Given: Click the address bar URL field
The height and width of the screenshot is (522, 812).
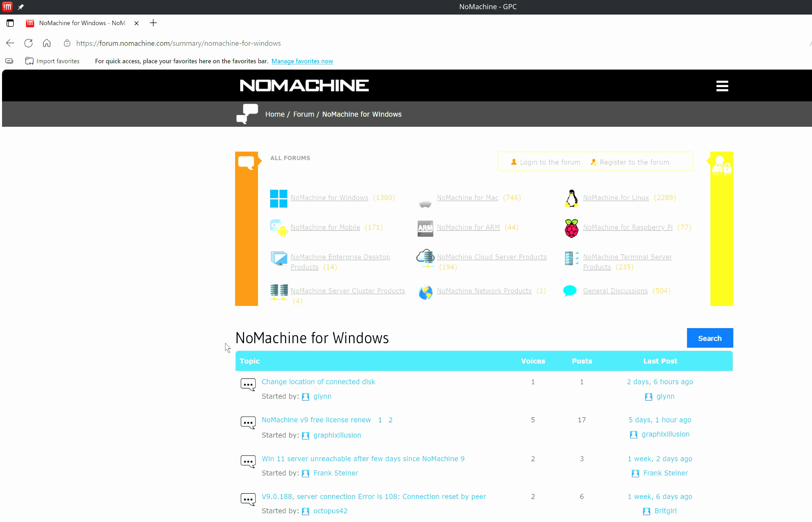Looking at the screenshot, I should point(178,43).
